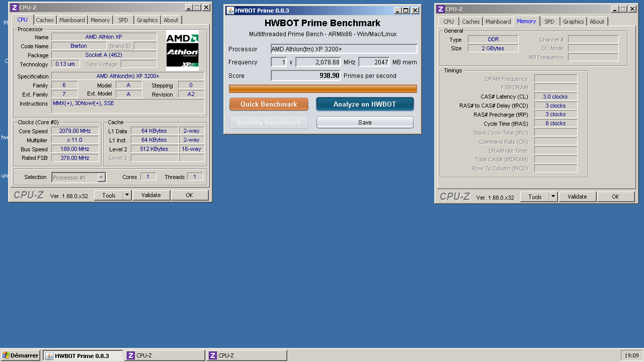Click the core count field showing 1 in HWBOT Prime
The height and width of the screenshot is (362, 644).
[279, 62]
